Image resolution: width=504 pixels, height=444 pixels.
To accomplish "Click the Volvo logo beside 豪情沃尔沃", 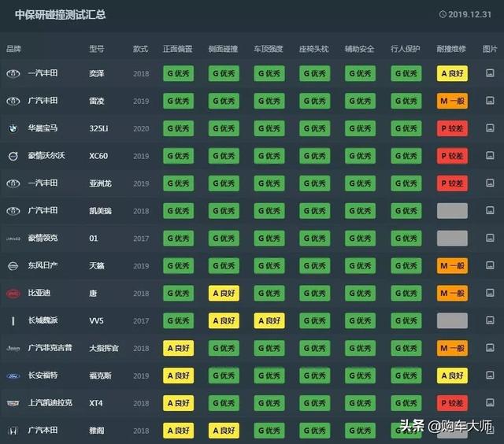I will (13, 156).
